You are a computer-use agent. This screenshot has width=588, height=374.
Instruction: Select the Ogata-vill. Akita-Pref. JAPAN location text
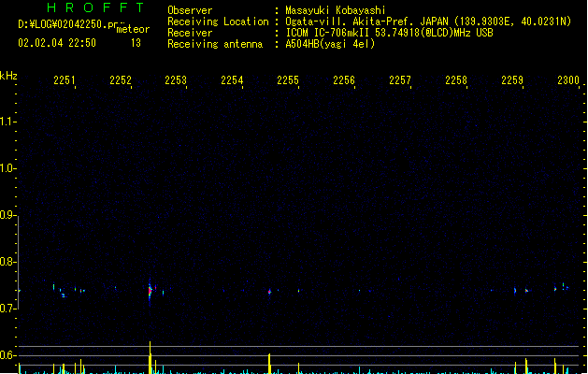428,22
